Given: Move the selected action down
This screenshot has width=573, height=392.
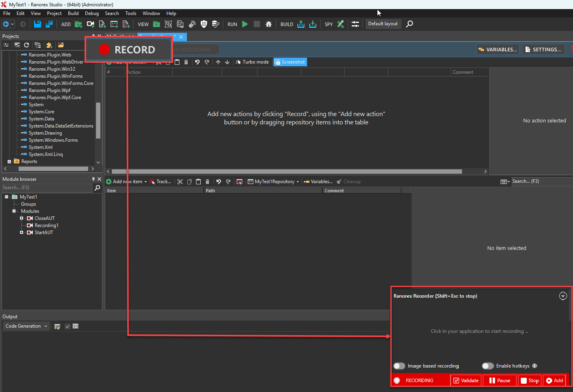Looking at the screenshot, I should coord(227,62).
